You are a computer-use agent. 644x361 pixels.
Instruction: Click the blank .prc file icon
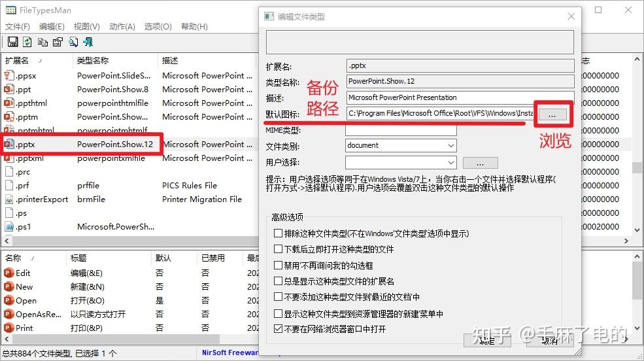(9, 171)
